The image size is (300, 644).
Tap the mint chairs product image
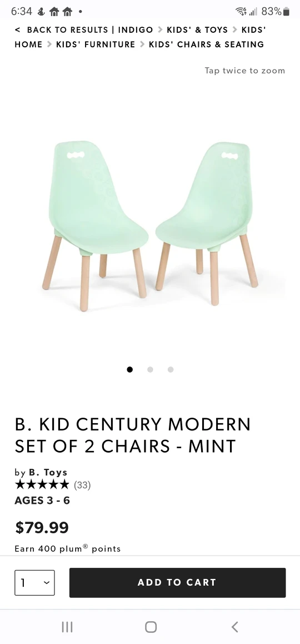click(150, 226)
